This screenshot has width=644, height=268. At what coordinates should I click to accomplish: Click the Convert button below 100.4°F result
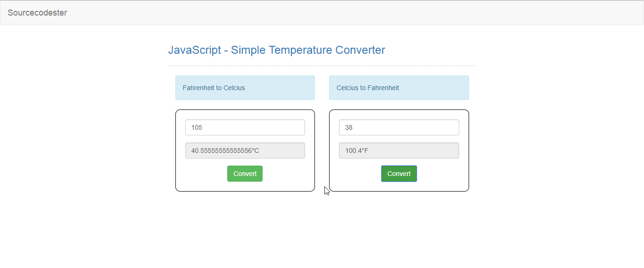[x=399, y=174]
